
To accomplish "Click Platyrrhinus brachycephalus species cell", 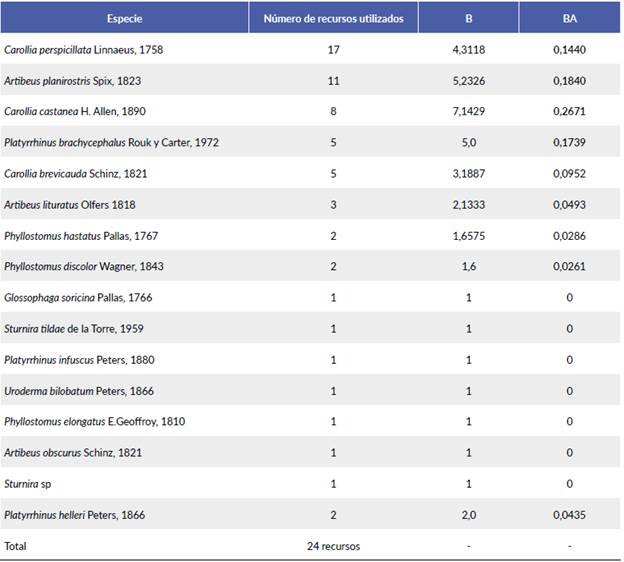I will pos(111,142).
